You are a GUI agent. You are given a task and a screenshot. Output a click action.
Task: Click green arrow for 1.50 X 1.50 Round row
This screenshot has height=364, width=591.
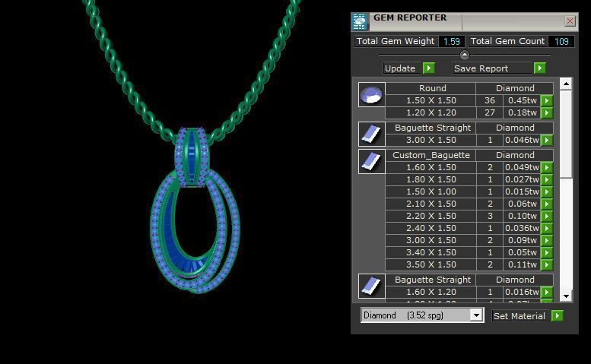click(x=547, y=100)
